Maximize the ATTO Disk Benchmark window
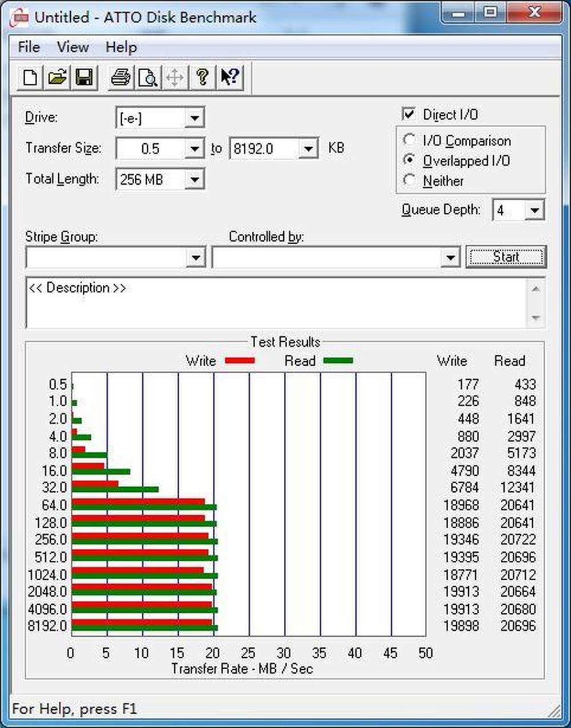 [x=490, y=13]
